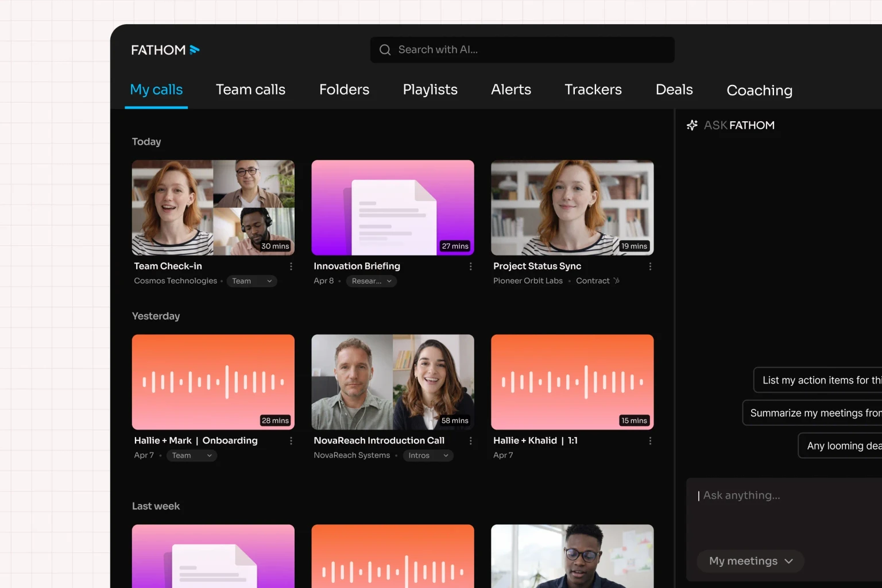882x588 pixels.
Task: Expand the Intros dropdown under NovaReach call
Action: click(428, 455)
